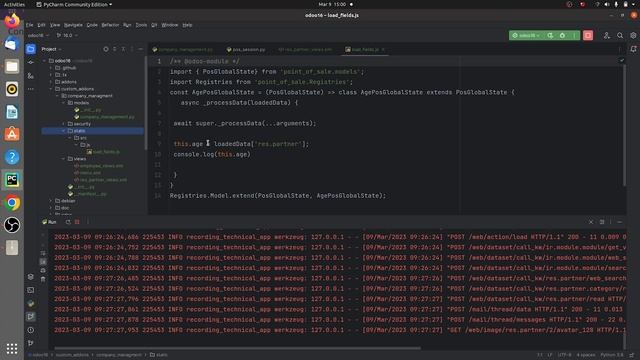Click the print icon in Run console gutter
This screenshot has height=360, width=640.
[43, 271]
